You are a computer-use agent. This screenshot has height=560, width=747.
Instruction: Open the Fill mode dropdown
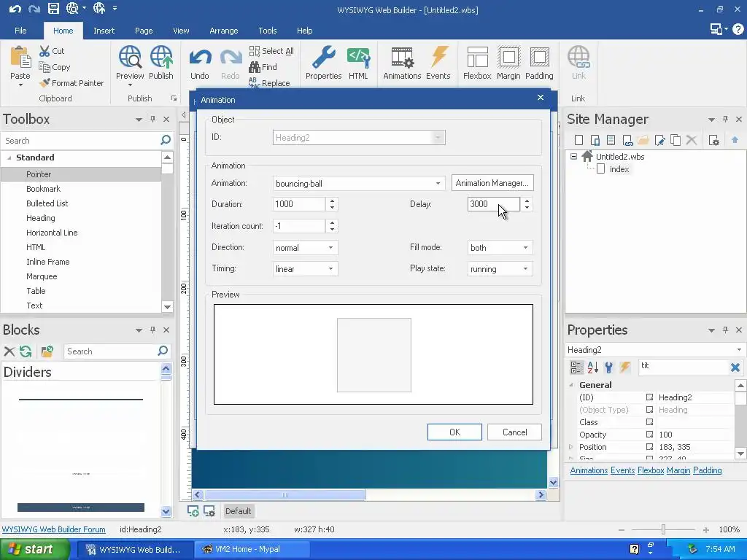tap(525, 248)
